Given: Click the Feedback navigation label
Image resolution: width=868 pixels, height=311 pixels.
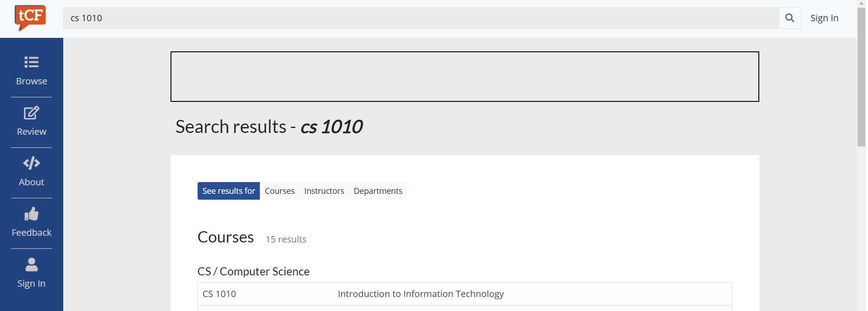Looking at the screenshot, I should [x=31, y=233].
